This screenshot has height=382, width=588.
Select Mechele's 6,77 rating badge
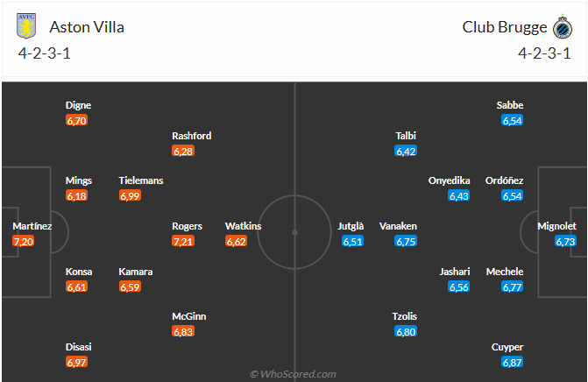[512, 286]
